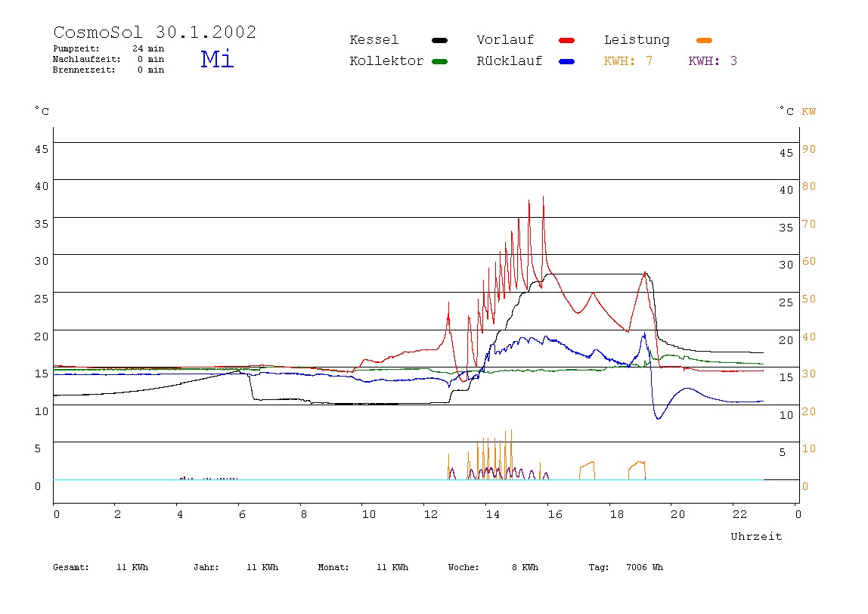Click the red Vorlauf legend swatch
Screen dimensions: 868x614
point(567,40)
